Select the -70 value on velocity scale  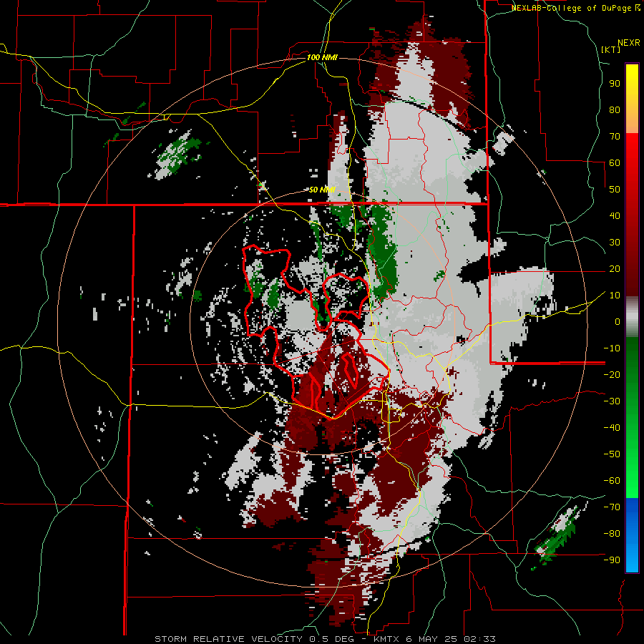pos(613,507)
